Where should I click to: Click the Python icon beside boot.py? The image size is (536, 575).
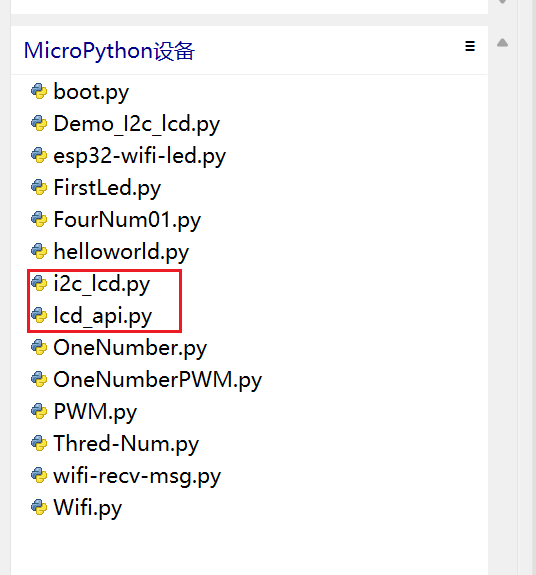pos(39,91)
